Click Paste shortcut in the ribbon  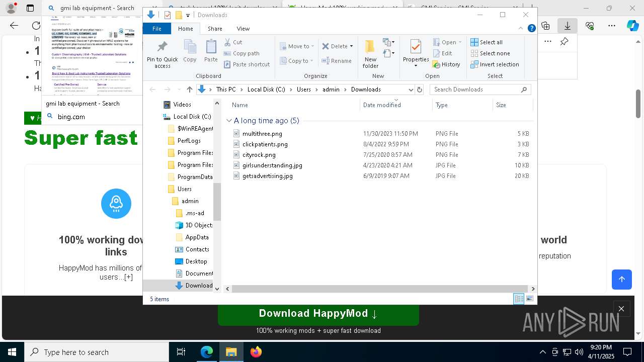(x=247, y=64)
